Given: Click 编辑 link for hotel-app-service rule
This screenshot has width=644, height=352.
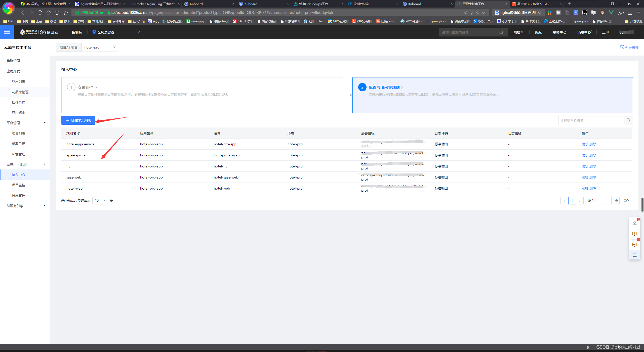Looking at the screenshot, I should [585, 144].
